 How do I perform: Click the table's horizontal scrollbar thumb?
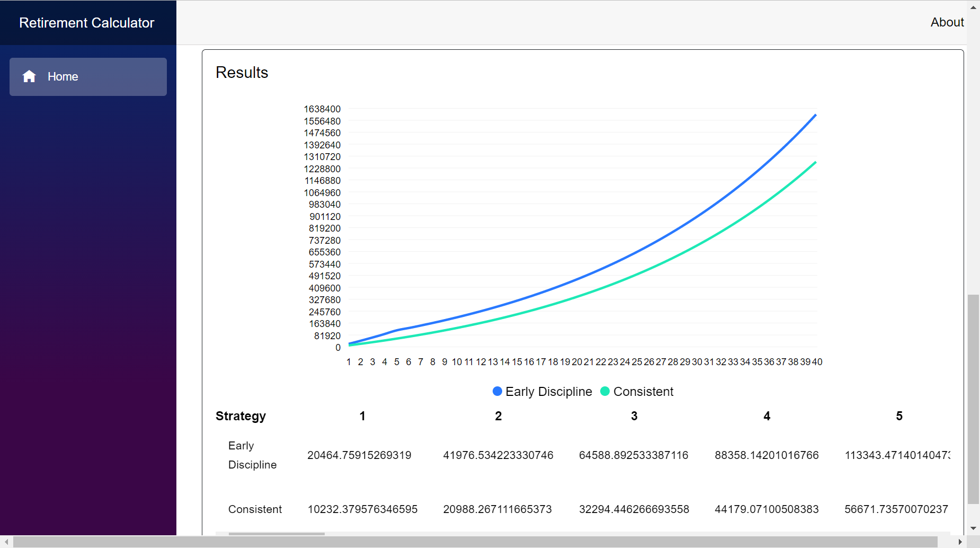click(x=277, y=534)
